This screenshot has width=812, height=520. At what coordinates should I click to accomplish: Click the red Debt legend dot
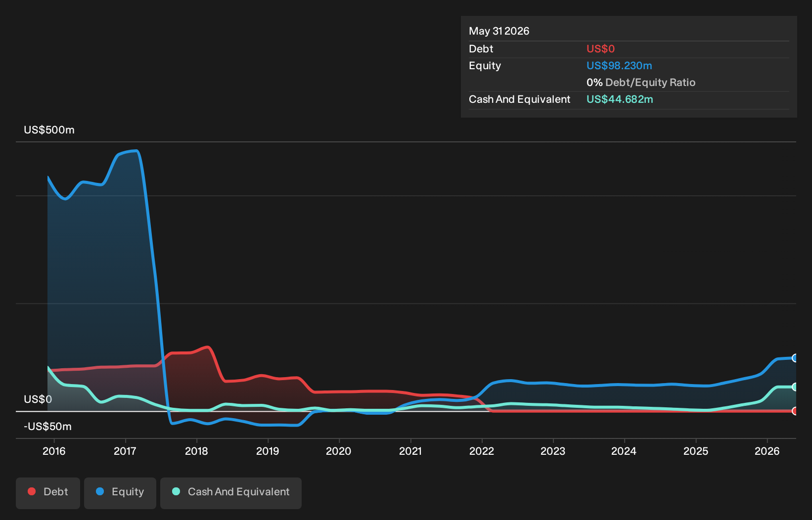pyautogui.click(x=32, y=491)
